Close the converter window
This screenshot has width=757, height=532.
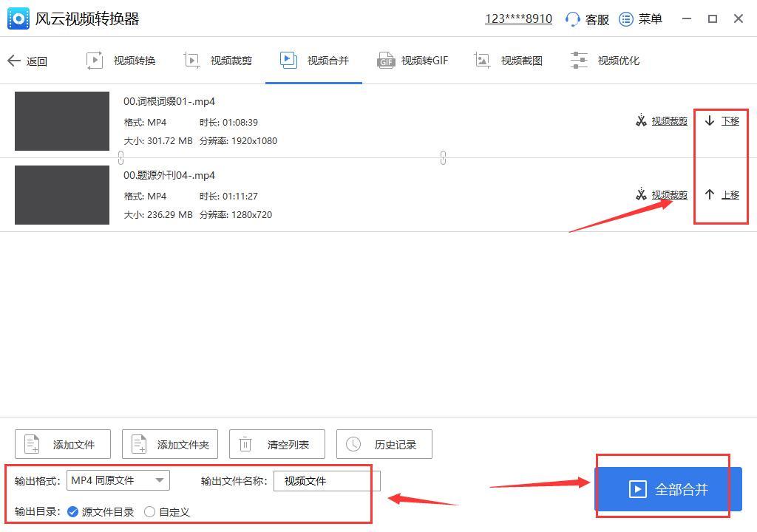pyautogui.click(x=739, y=18)
